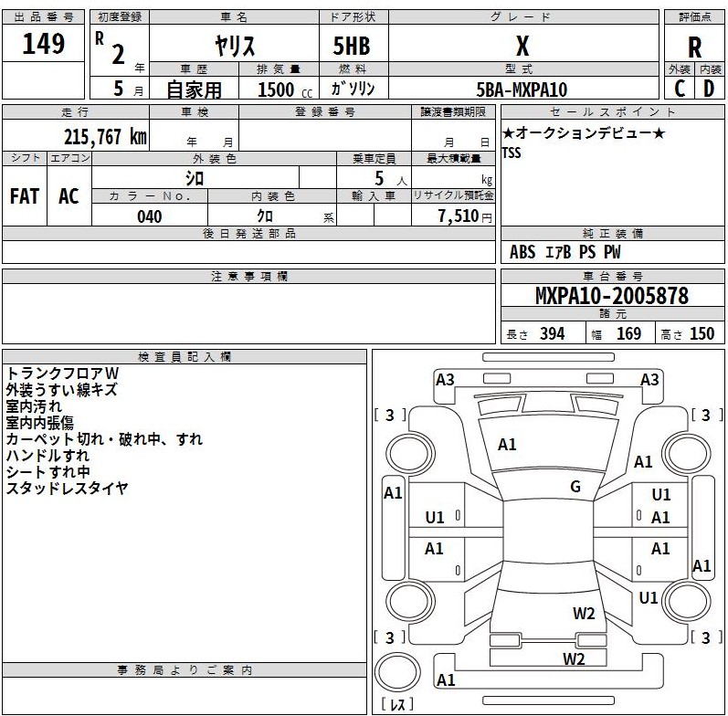
Task: Select length value 394
Action: (552, 333)
